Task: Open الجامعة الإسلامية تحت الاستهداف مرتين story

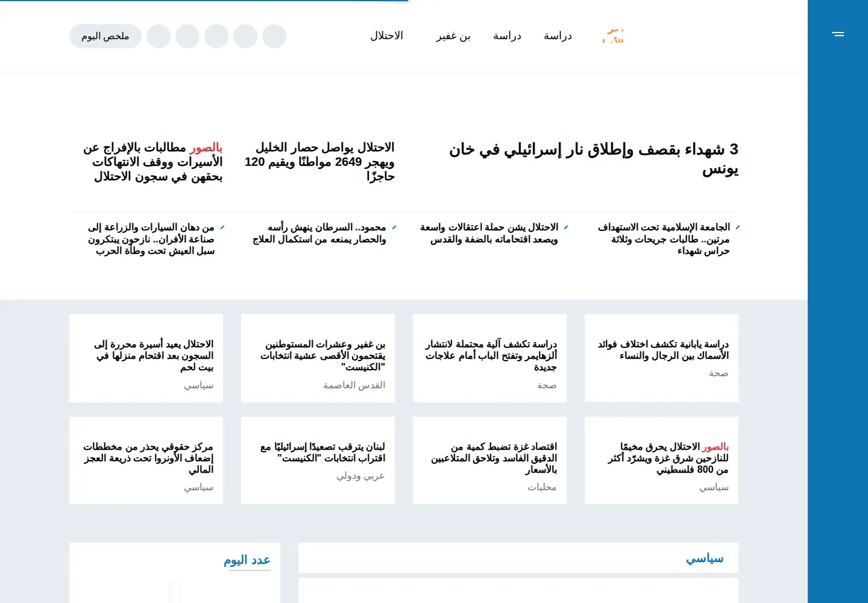Action: (664, 239)
